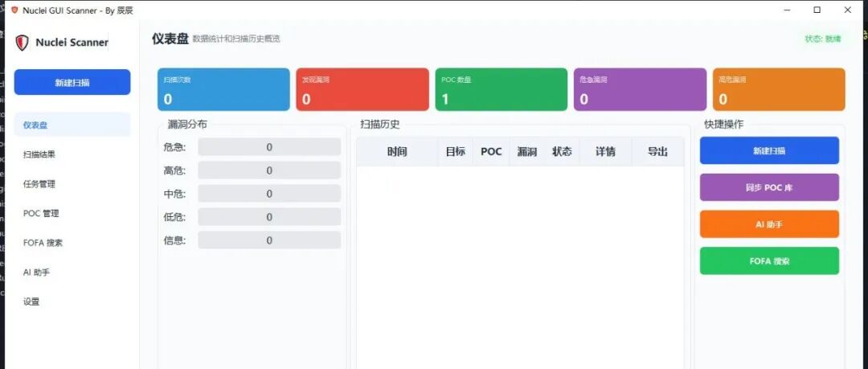Click the 高危 count bar in 漏洞分布
This screenshot has width=868, height=369.
coord(269,170)
